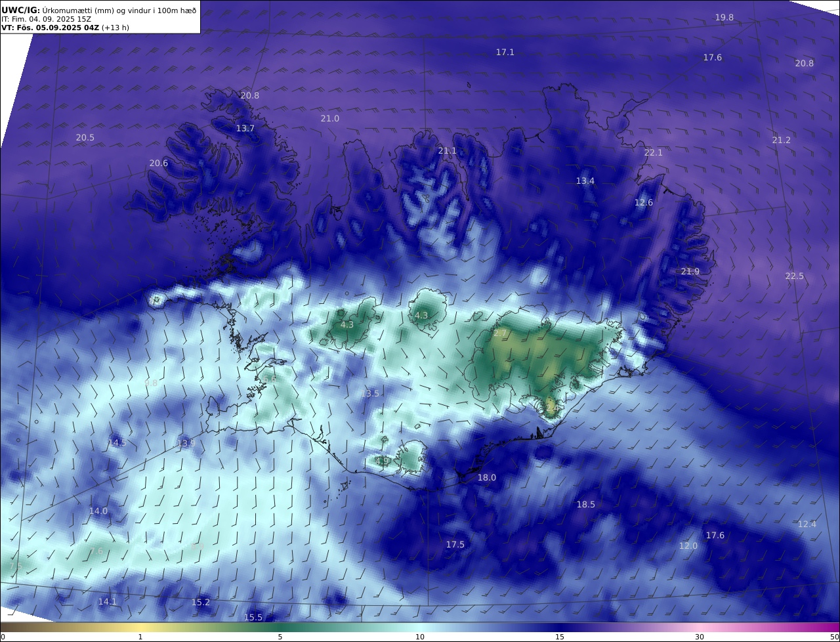The image size is (840, 642).
Task: Click the 22.1 value label
Action: pyautogui.click(x=654, y=153)
